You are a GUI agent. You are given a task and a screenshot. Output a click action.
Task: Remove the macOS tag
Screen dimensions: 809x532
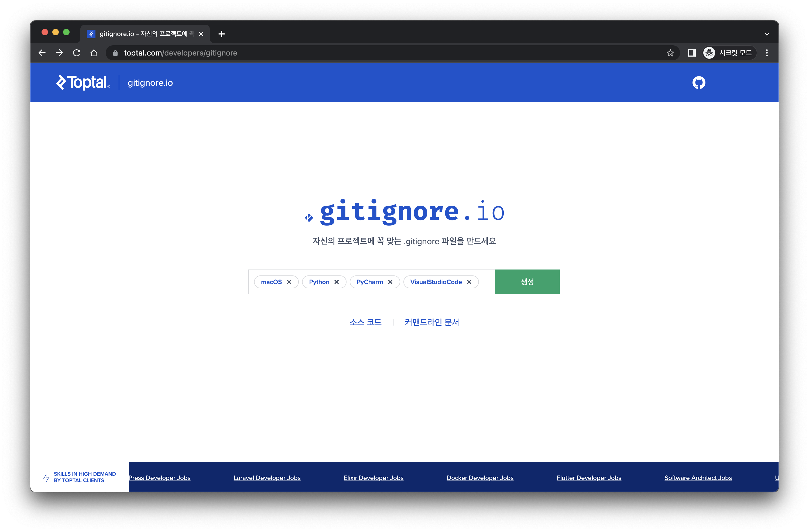coord(289,282)
